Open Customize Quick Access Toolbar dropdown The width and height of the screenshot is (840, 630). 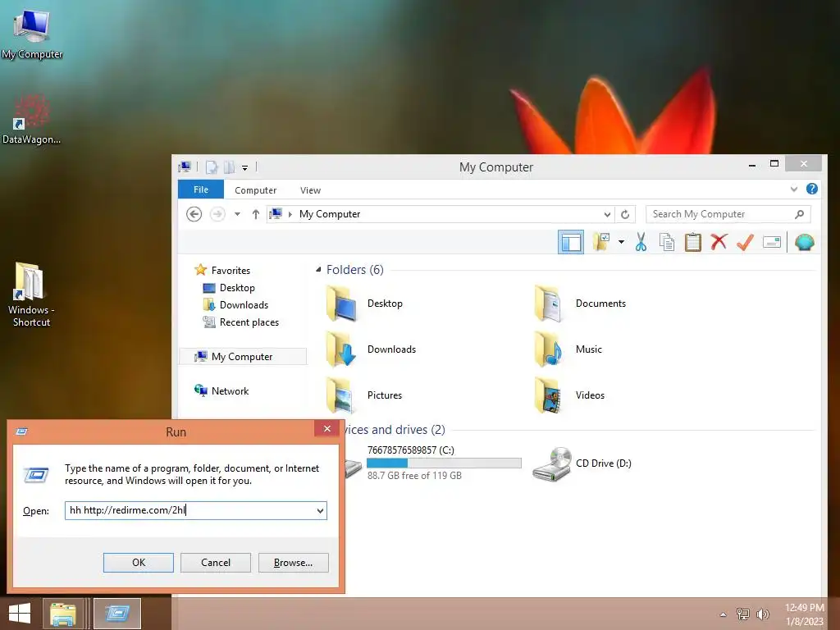[244, 167]
